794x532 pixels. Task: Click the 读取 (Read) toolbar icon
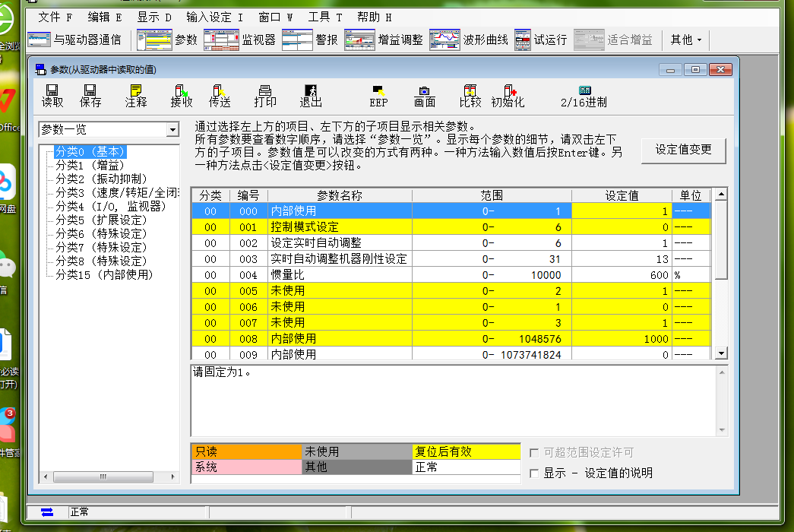(52, 95)
